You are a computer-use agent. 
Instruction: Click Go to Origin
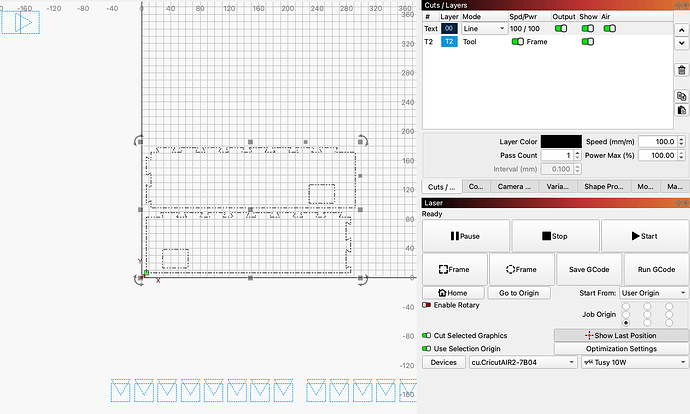click(519, 293)
